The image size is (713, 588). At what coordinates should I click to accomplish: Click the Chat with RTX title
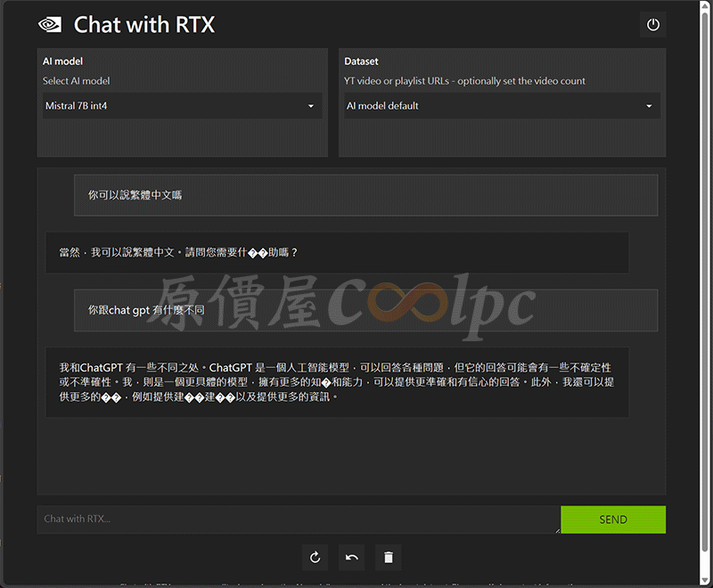144,25
